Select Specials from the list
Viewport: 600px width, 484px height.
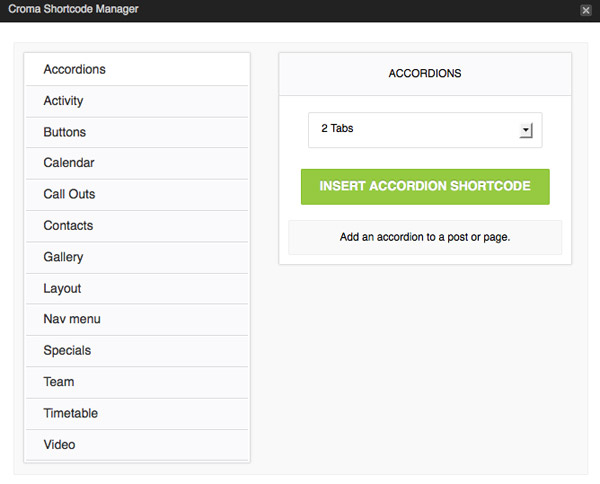coord(137,351)
